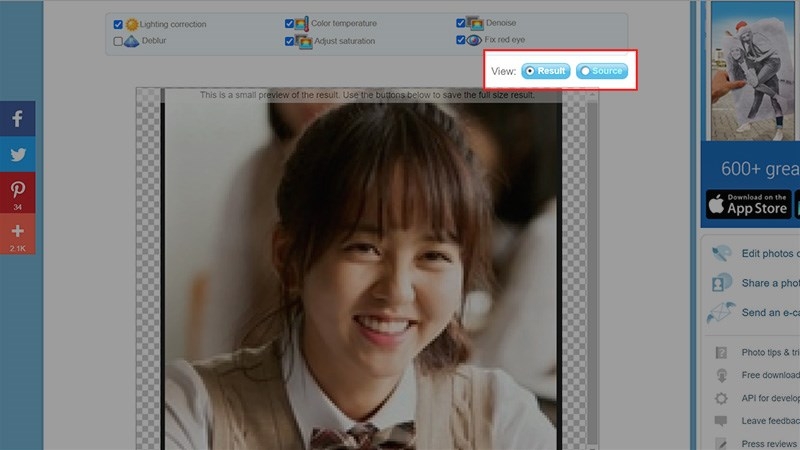This screenshot has width=800, height=450.
Task: Open the Download on the App Store badge
Action: (x=748, y=204)
